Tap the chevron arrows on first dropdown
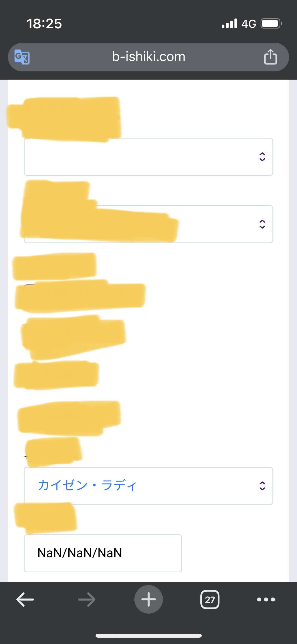 tap(262, 157)
